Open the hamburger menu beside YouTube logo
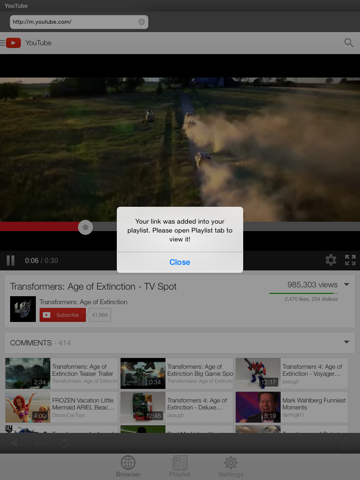This screenshot has height=480, width=360. (2, 43)
